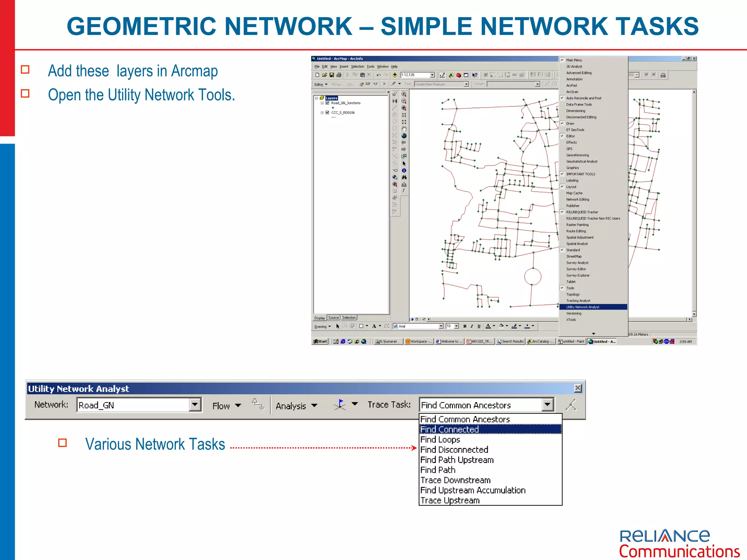Open the Editor dropdown menu

[321, 84]
